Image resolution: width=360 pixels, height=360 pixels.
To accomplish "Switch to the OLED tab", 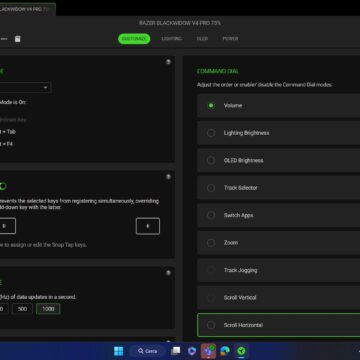I will 202,39.
